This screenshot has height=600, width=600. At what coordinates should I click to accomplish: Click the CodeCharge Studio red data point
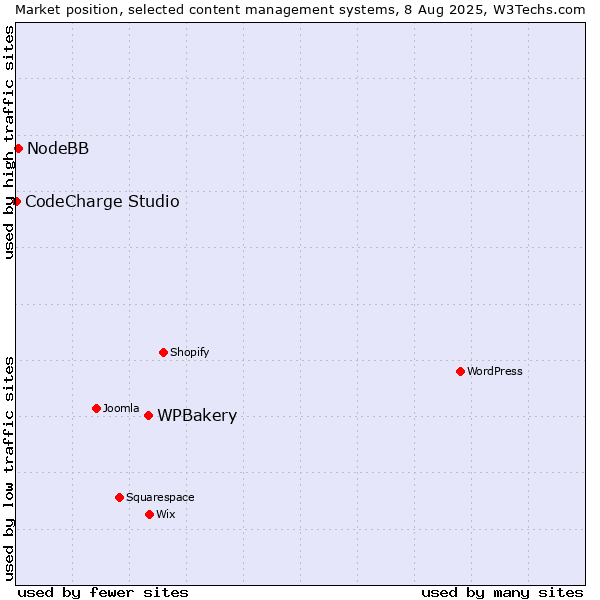pyautogui.click(x=16, y=201)
